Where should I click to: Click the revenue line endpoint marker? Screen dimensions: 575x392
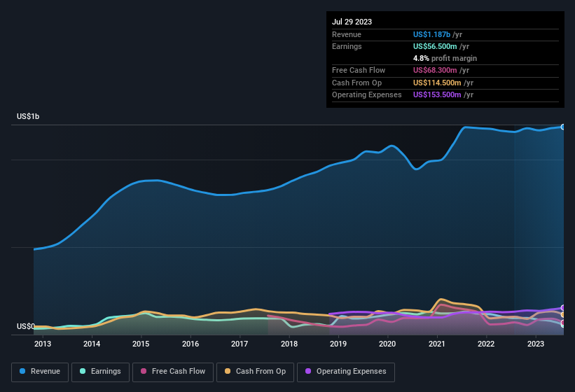563,127
